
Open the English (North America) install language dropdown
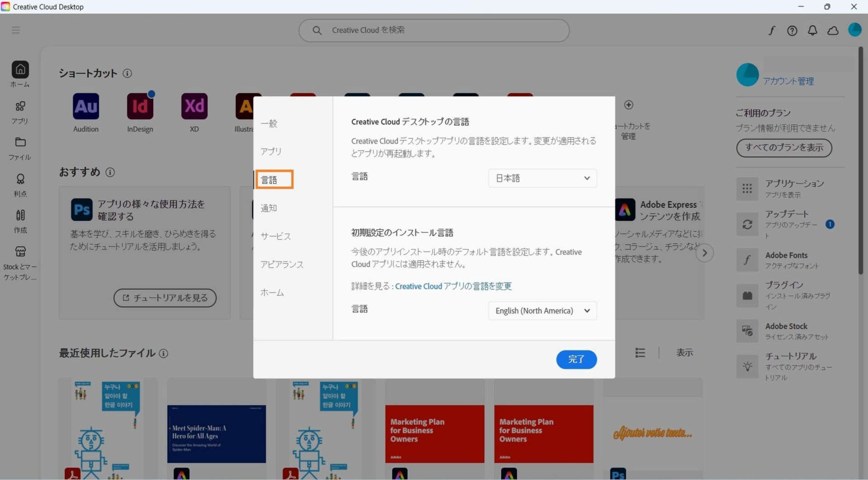tap(542, 311)
